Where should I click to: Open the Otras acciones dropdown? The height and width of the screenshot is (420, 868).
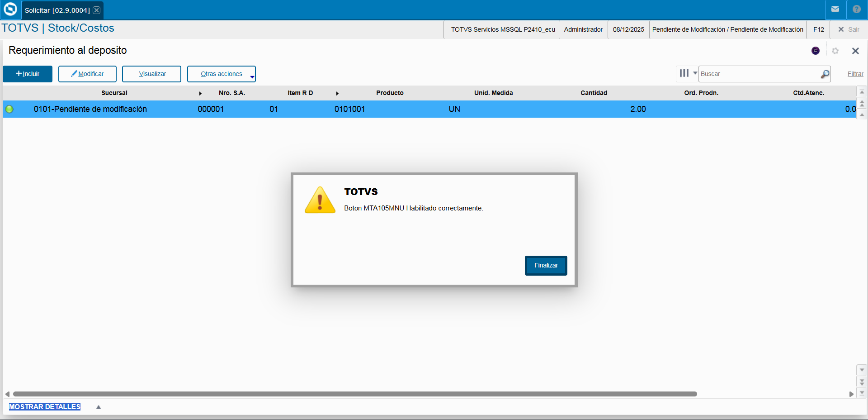point(222,74)
